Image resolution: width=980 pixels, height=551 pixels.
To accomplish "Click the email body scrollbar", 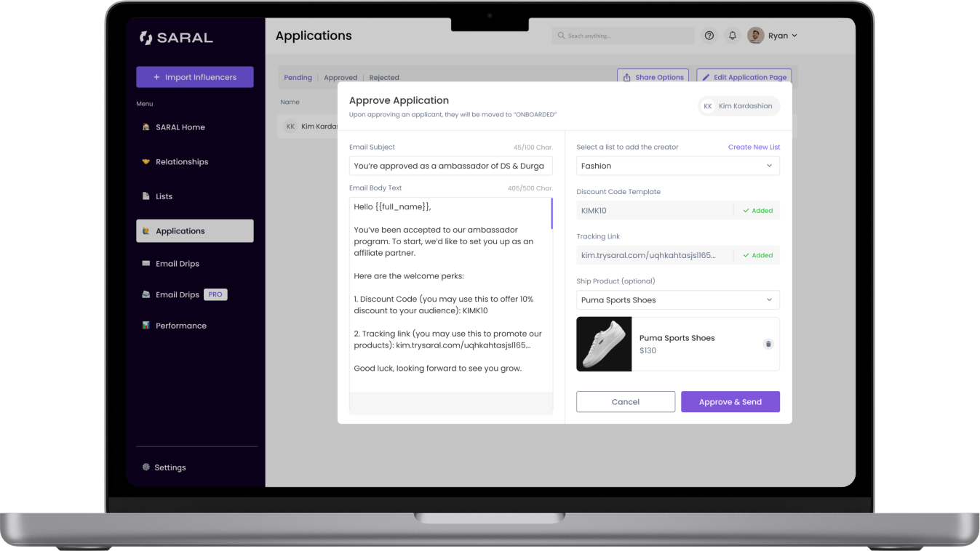I will pyautogui.click(x=551, y=213).
